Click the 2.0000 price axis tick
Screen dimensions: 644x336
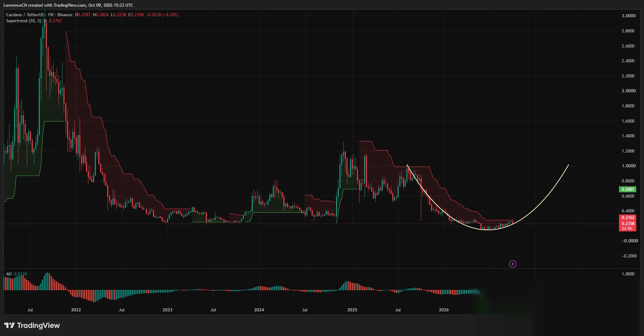(x=628, y=91)
